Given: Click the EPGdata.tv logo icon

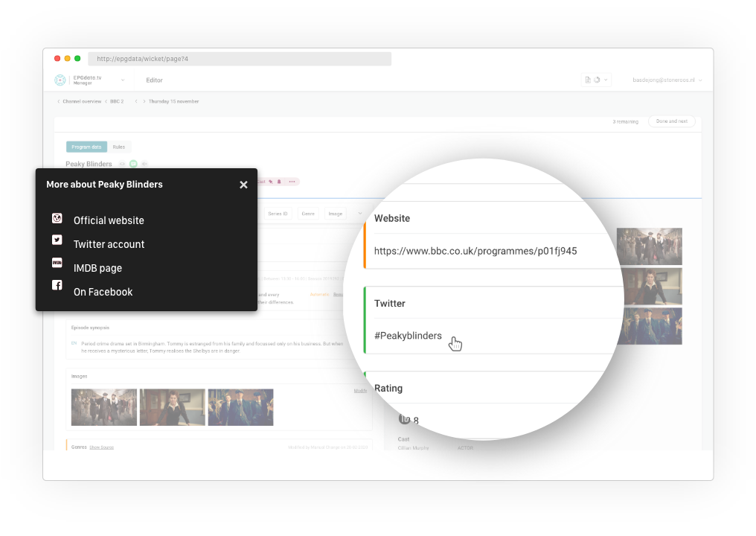Looking at the screenshot, I should [60, 80].
